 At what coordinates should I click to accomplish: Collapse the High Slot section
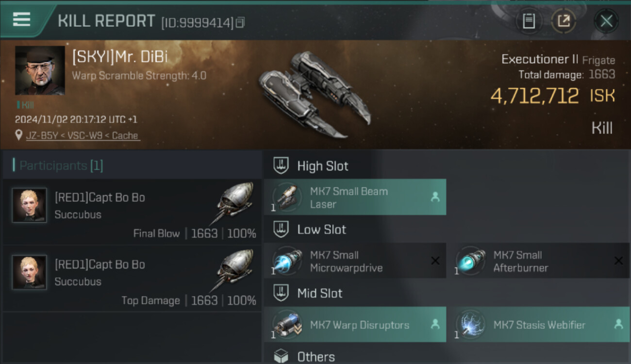coord(281,165)
